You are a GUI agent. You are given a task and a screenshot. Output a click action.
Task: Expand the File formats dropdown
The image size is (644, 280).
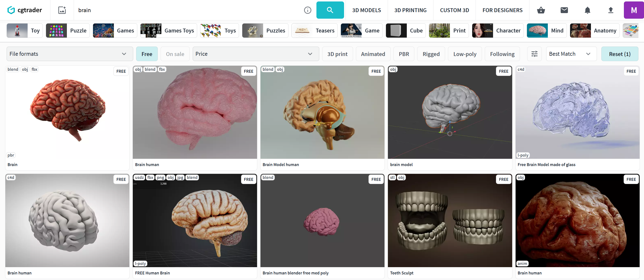[70, 54]
